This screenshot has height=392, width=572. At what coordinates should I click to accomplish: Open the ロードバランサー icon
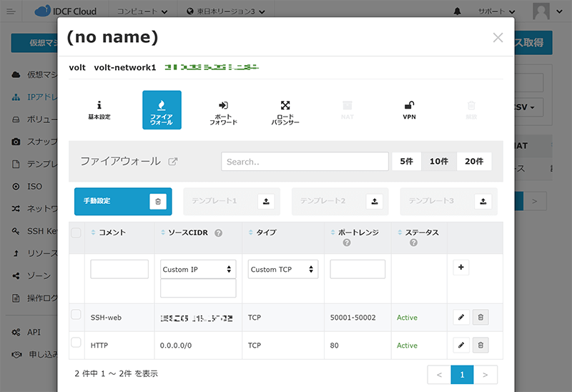pyautogui.click(x=285, y=109)
